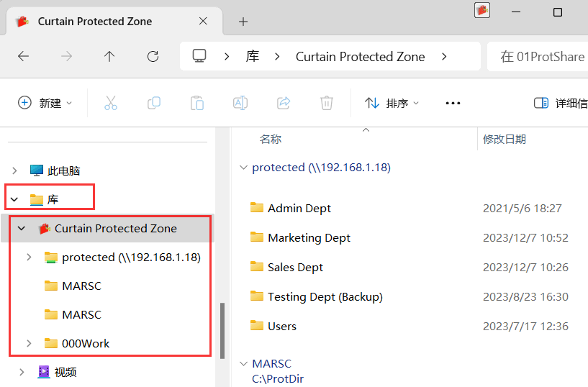The height and width of the screenshot is (387, 588).
Task: Open the more options ellipsis menu
Action: (453, 103)
